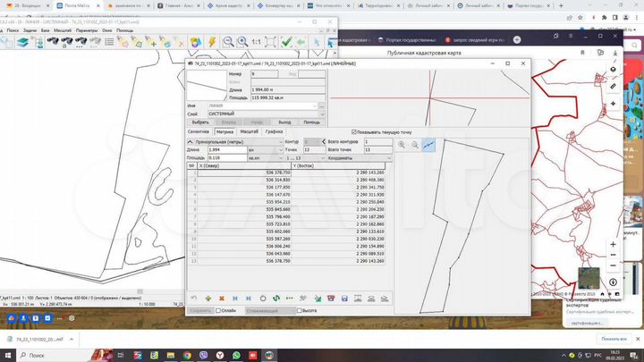The image size is (644, 362).
Task: Click the circle icon in the metrics toolbar
Action: pos(263,299)
